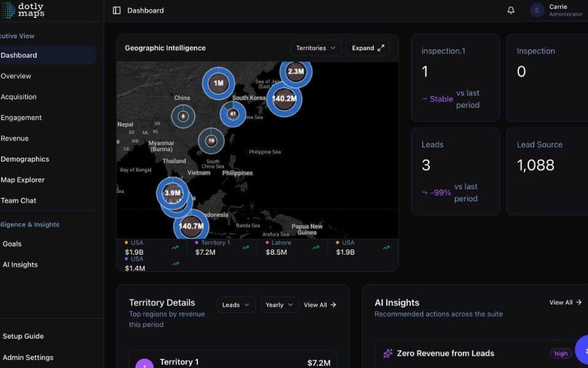Open Carrie's user avatar

[537, 10]
